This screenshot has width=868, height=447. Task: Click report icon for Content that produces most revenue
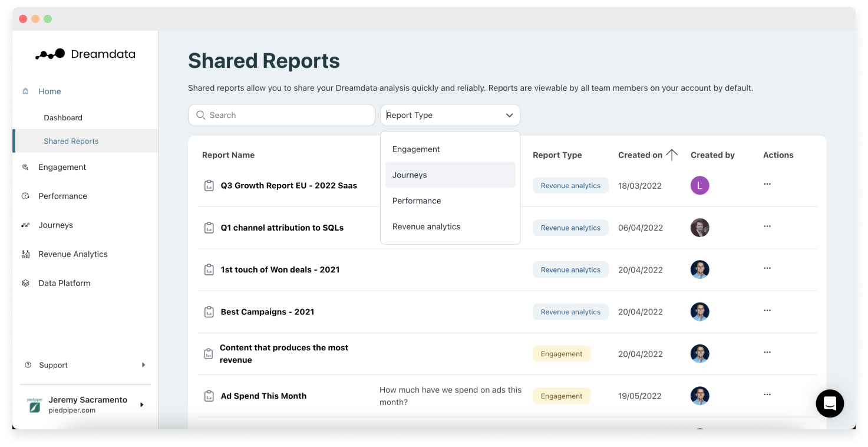[x=208, y=354]
